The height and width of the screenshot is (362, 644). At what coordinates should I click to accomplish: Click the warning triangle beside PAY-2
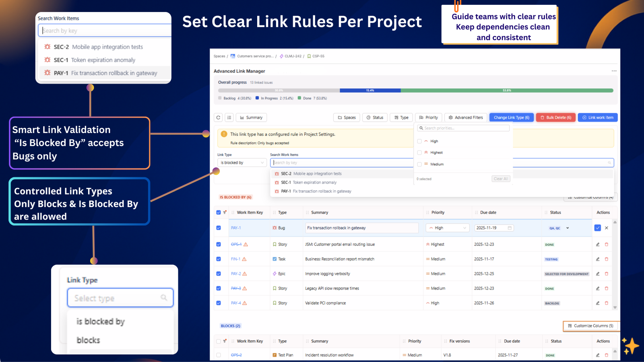pyautogui.click(x=244, y=274)
